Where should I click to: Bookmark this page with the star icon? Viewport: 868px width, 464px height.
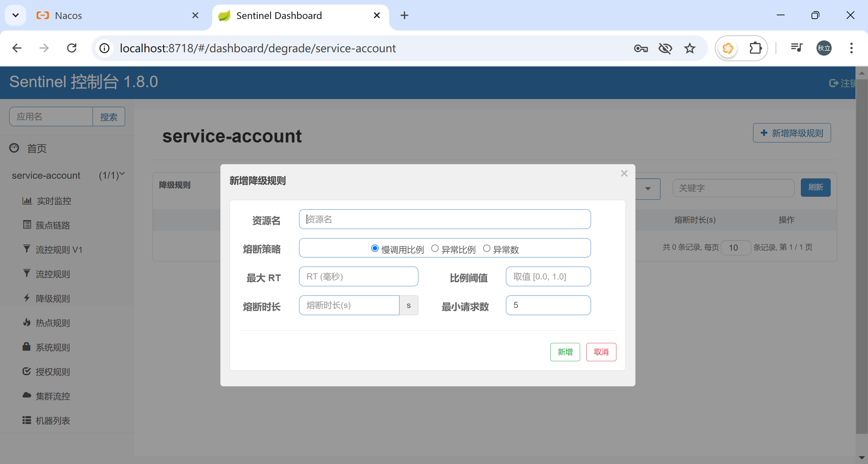coord(689,49)
